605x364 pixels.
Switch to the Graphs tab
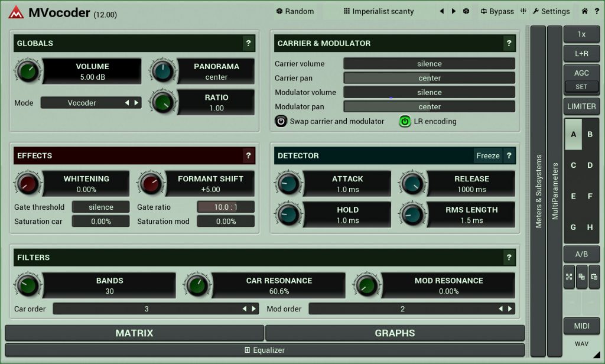click(394, 333)
